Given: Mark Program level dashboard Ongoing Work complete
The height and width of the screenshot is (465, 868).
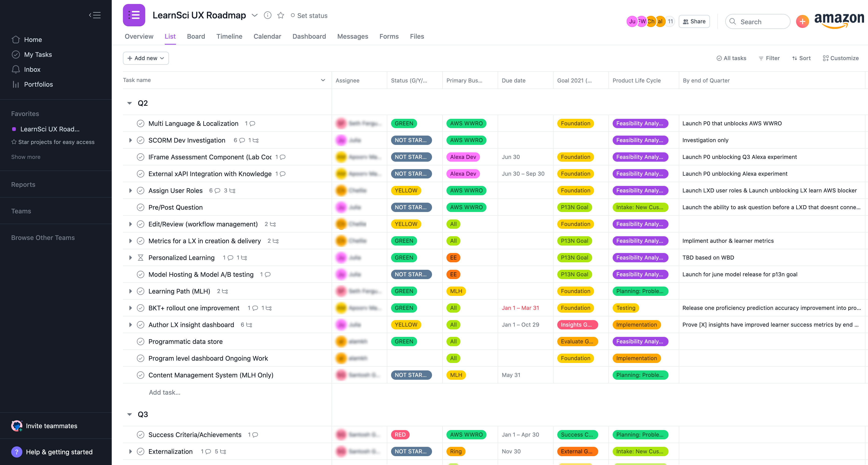Looking at the screenshot, I should pos(141,358).
